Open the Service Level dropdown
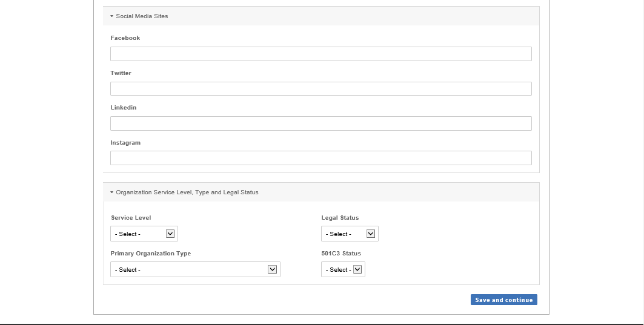 tap(144, 234)
